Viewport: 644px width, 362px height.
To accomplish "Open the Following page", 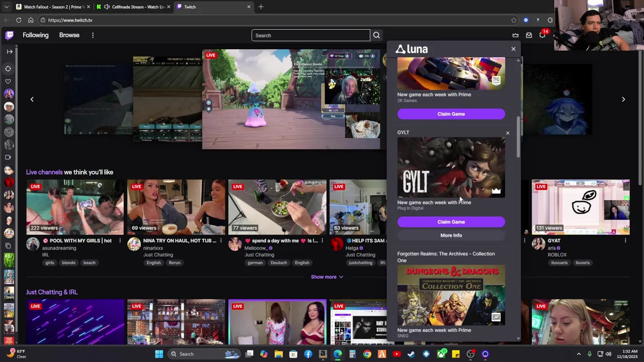I will 35,35.
